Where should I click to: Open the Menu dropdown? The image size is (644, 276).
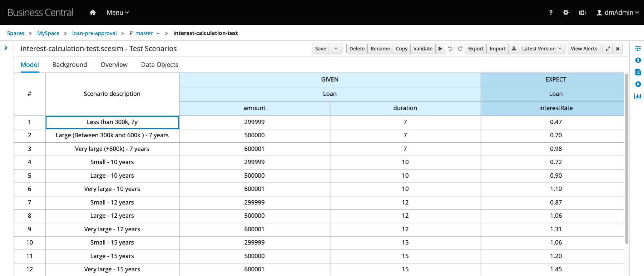click(x=118, y=13)
